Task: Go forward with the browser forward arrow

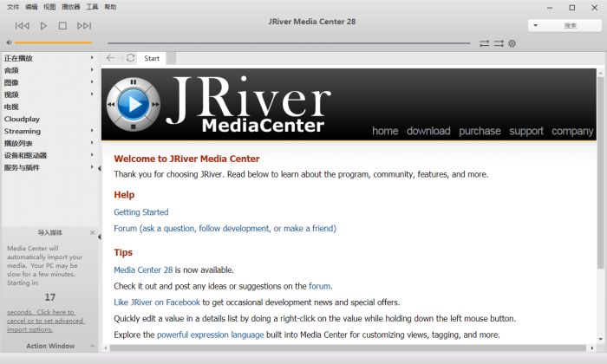Action: 121,58
